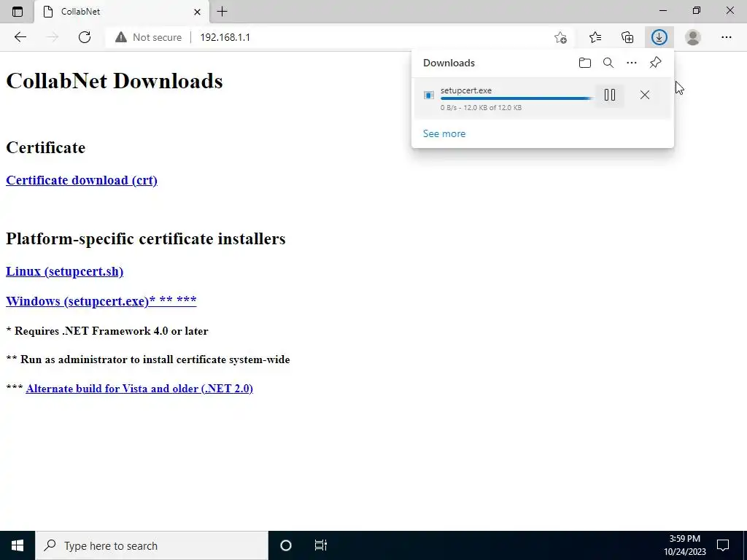Image resolution: width=747 pixels, height=560 pixels.
Task: Open See more downloads link
Action: [x=444, y=134]
